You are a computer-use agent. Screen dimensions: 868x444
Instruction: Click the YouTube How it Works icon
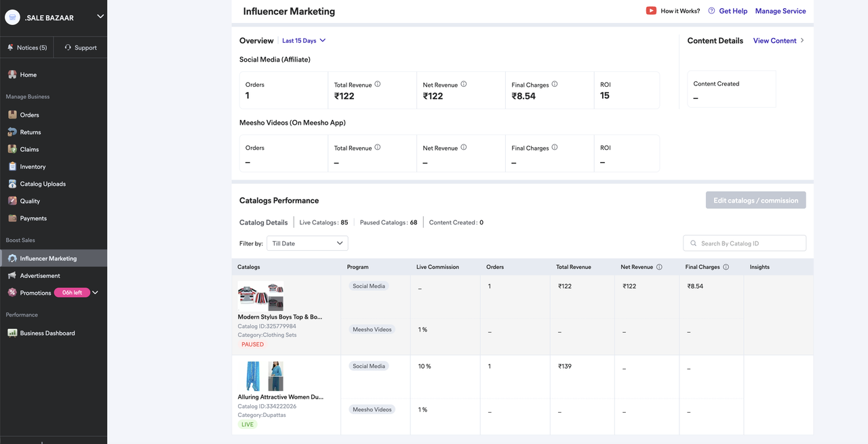point(651,11)
